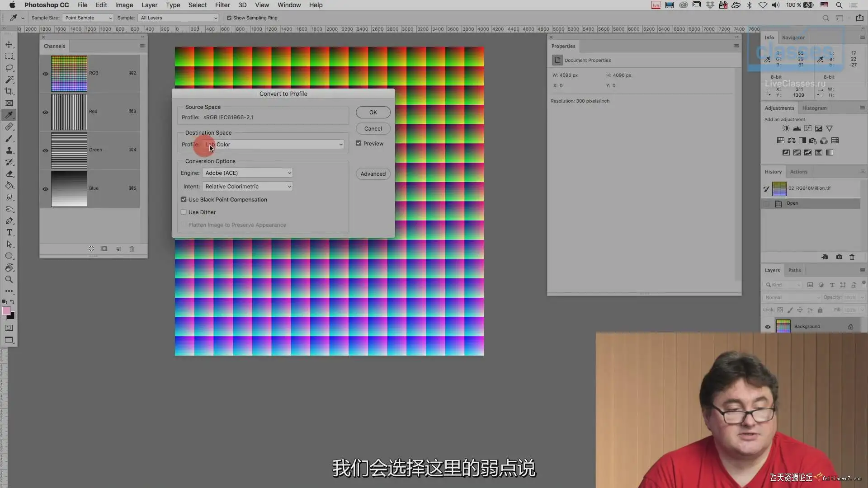Switch to the Histogram tab
This screenshot has height=488, width=868.
click(814, 108)
